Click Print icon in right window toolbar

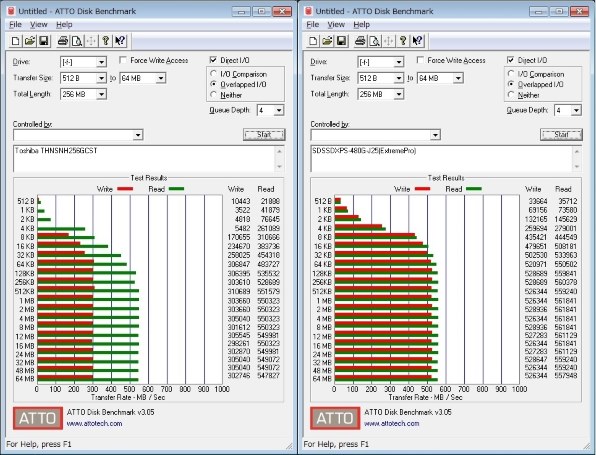click(360, 41)
